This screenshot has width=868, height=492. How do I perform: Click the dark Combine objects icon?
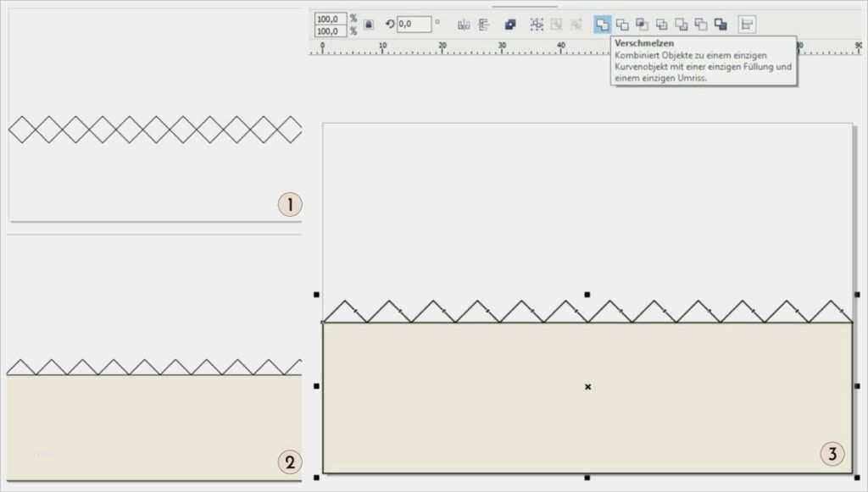point(510,25)
